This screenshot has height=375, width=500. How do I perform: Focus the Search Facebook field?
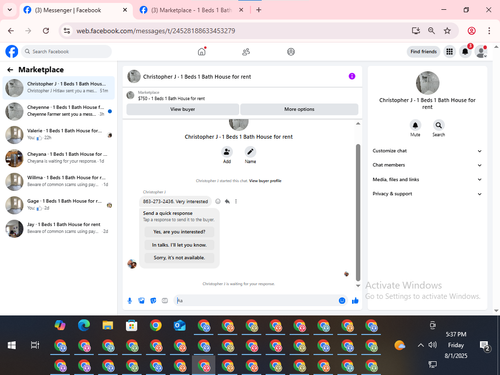67,52
